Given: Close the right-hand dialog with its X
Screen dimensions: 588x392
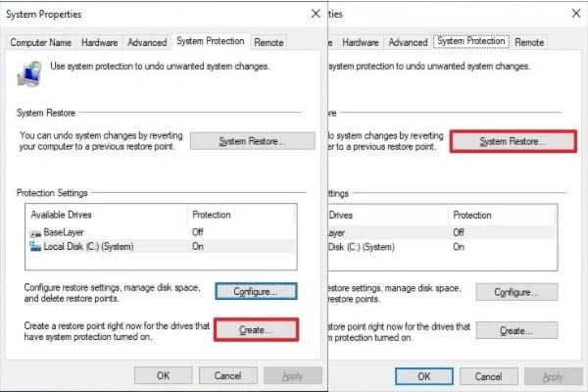Looking at the screenshot, I should 572,14.
